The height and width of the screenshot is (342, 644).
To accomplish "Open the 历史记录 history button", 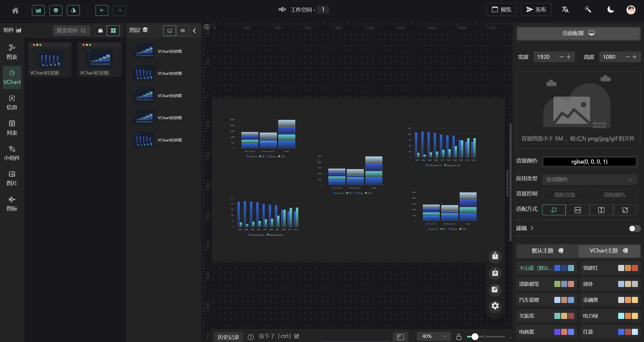I will pos(228,337).
